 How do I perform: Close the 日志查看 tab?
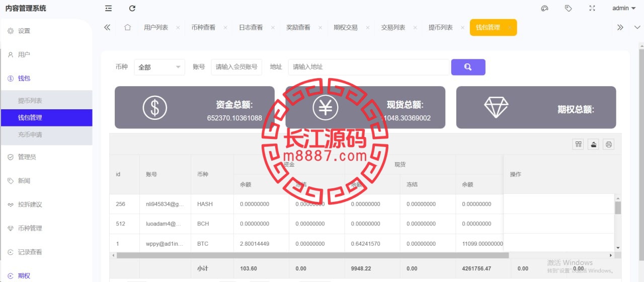273,28
